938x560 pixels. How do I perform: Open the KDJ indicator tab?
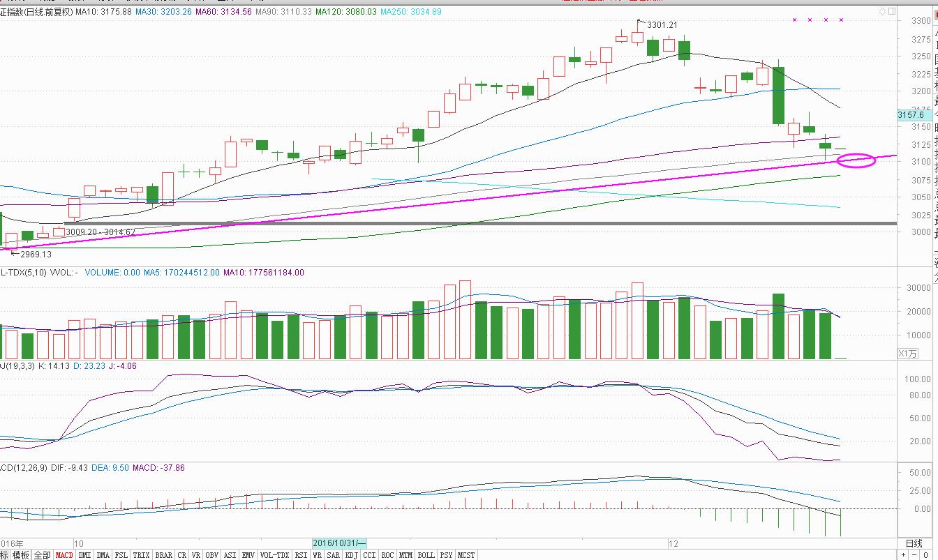tap(351, 555)
